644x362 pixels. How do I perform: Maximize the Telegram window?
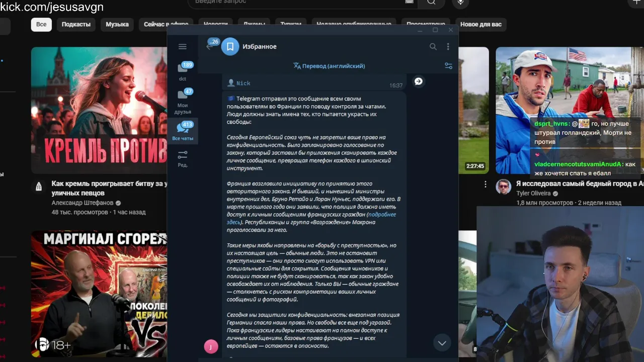click(435, 30)
